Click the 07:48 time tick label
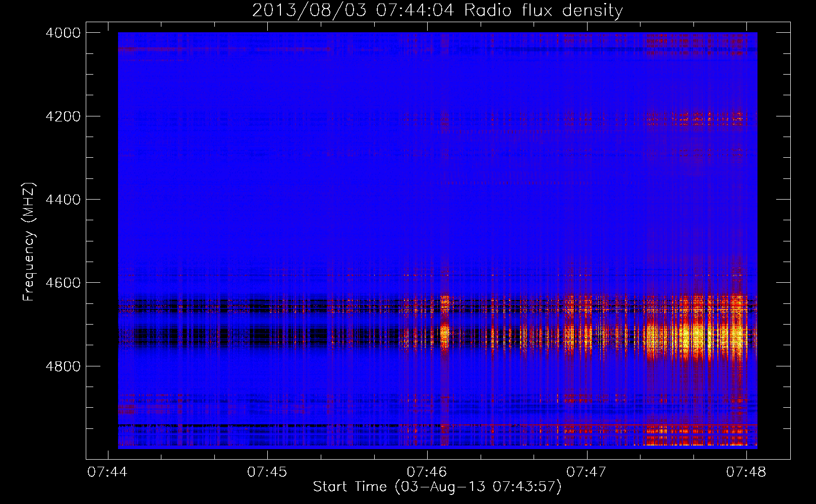The image size is (816, 504). (746, 472)
